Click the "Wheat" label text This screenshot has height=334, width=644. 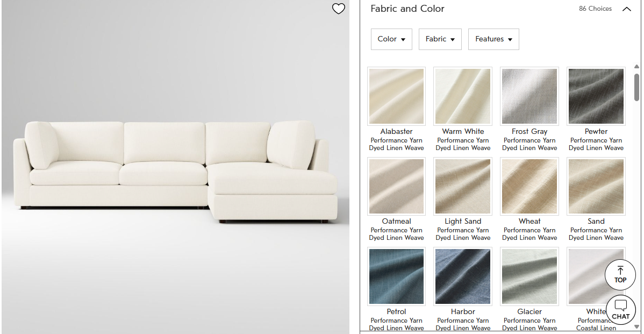click(x=529, y=222)
